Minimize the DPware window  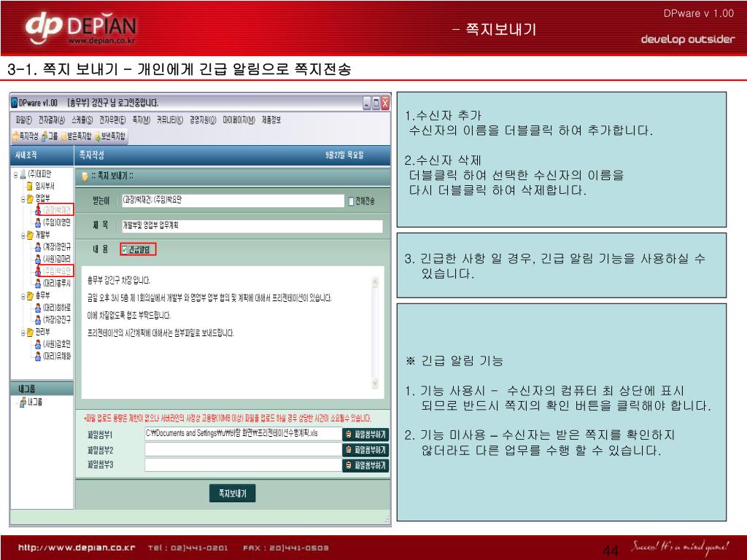[x=367, y=104]
